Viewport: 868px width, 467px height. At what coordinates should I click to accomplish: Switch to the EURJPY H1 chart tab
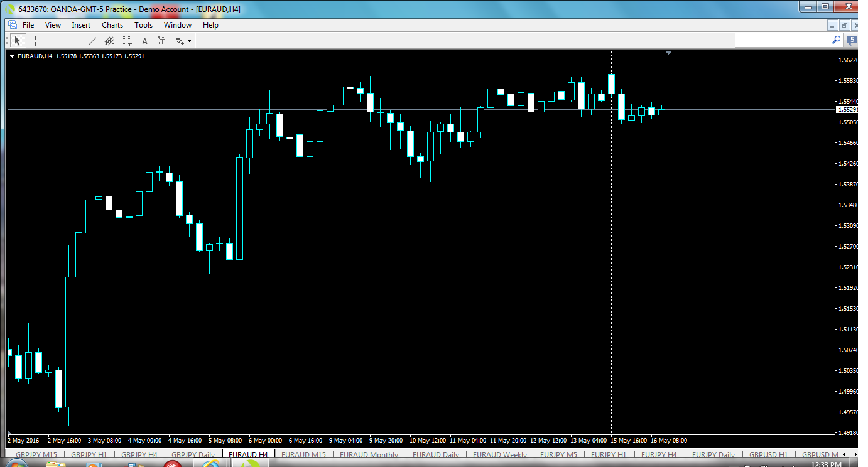click(x=609, y=454)
